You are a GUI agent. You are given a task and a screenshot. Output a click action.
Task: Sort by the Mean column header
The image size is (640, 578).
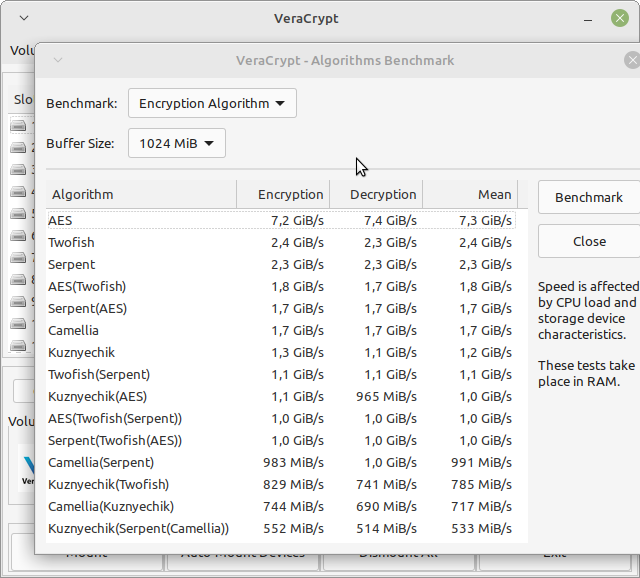(470, 195)
